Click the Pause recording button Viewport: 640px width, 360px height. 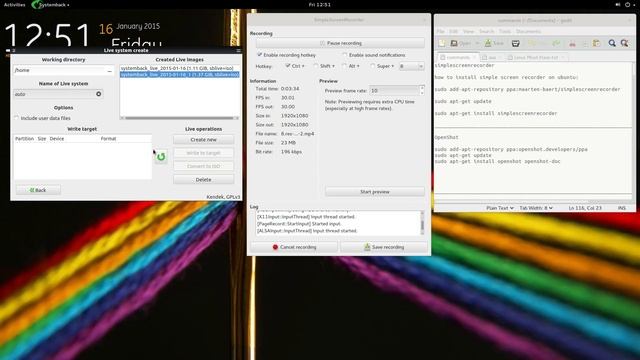[x=340, y=43]
